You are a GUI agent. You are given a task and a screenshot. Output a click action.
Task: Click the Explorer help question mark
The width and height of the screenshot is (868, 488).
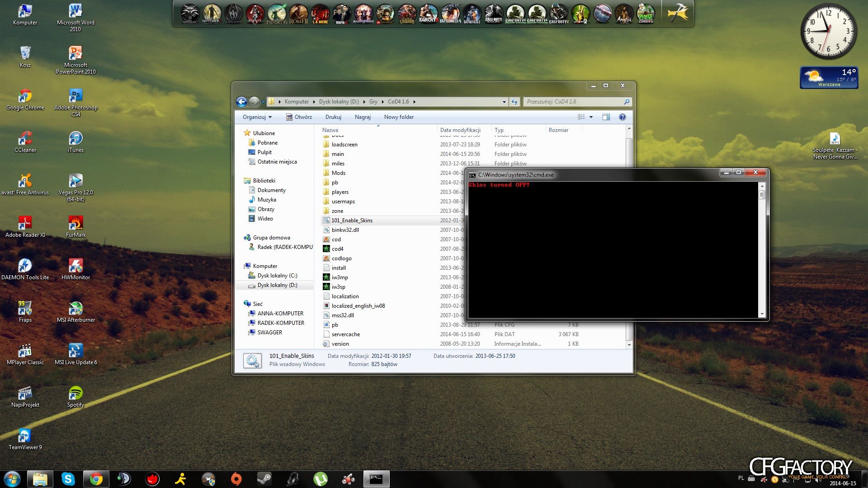tap(623, 117)
